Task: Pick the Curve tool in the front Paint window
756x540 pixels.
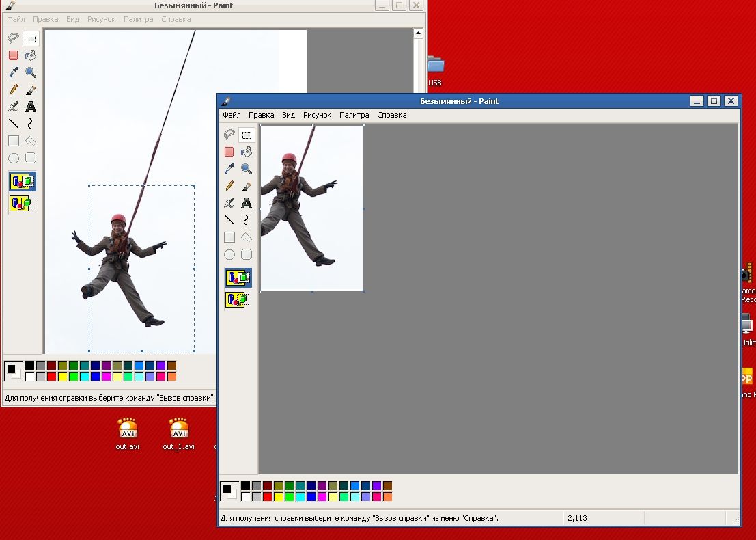Action: pos(247,220)
